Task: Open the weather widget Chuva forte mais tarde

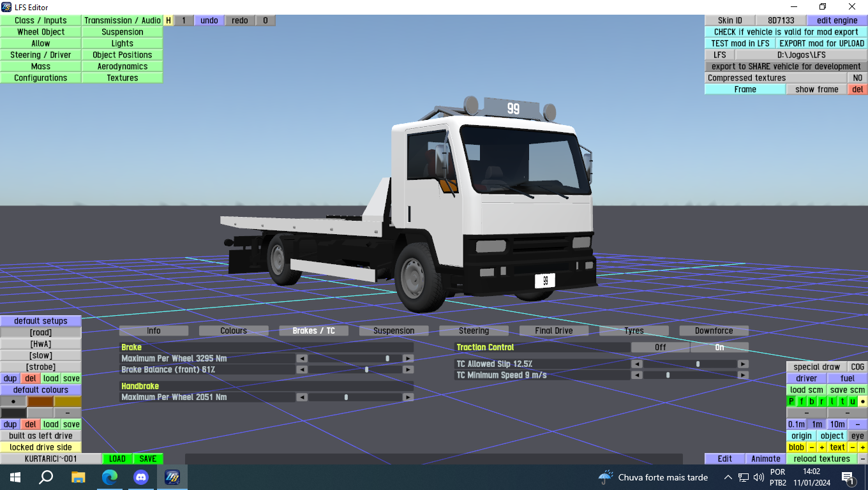Action: [x=653, y=477]
